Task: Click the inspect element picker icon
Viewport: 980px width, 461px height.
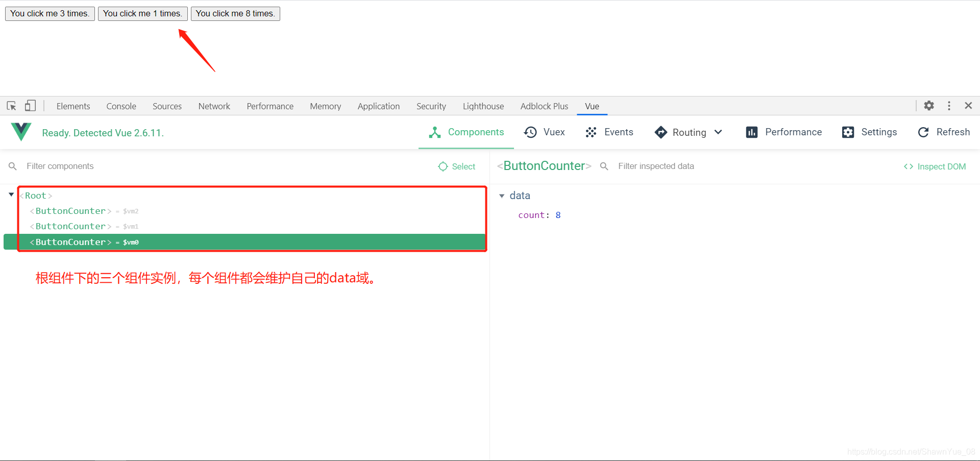Action: pos(11,106)
